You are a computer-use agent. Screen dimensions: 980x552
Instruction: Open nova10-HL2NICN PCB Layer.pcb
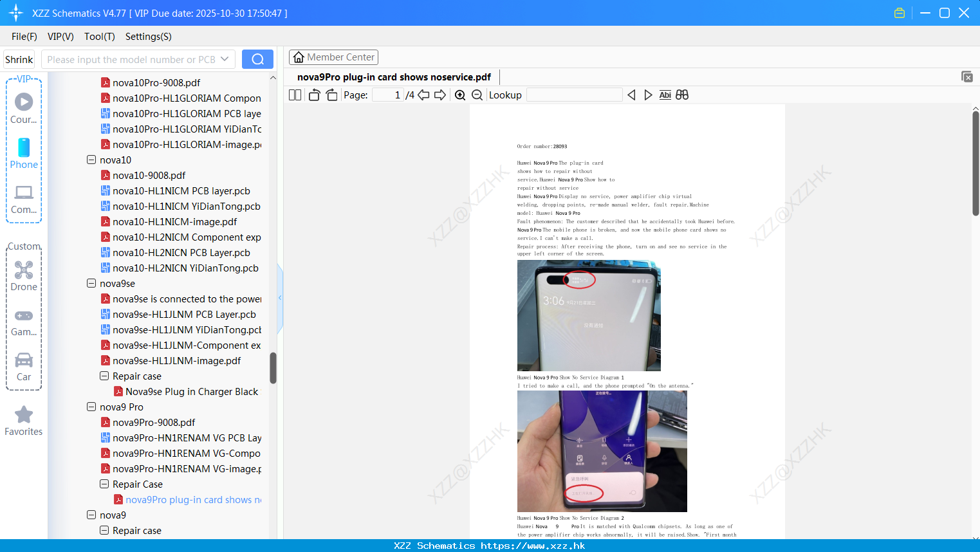pos(176,253)
